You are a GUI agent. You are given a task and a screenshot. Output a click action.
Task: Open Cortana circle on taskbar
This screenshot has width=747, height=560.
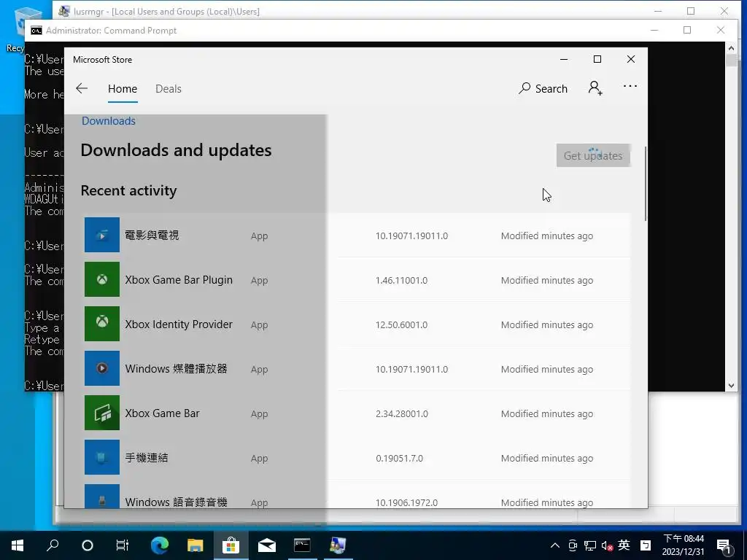click(x=88, y=545)
